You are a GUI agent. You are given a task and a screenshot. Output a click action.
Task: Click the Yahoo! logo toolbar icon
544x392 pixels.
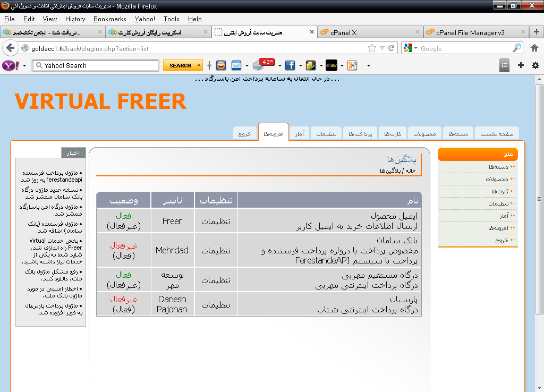click(x=11, y=65)
